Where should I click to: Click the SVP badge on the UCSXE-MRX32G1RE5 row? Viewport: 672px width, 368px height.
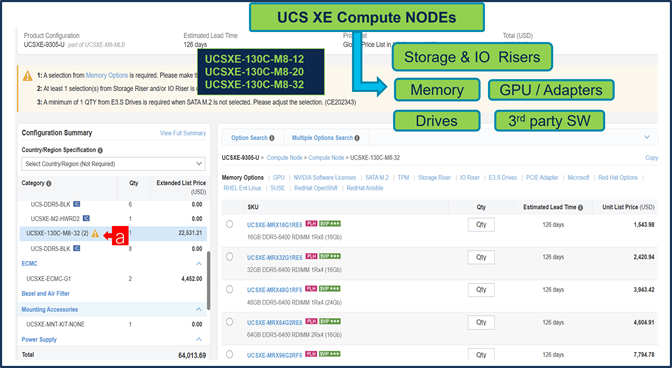coord(330,257)
